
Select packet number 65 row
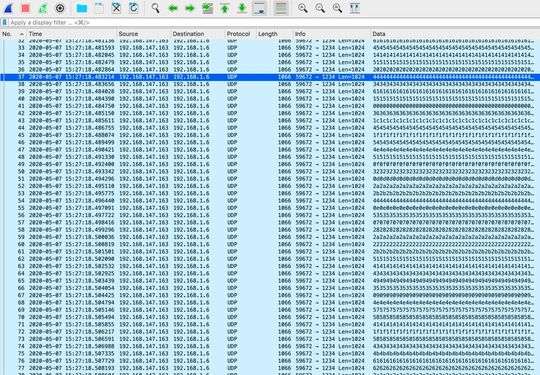click(x=270, y=281)
